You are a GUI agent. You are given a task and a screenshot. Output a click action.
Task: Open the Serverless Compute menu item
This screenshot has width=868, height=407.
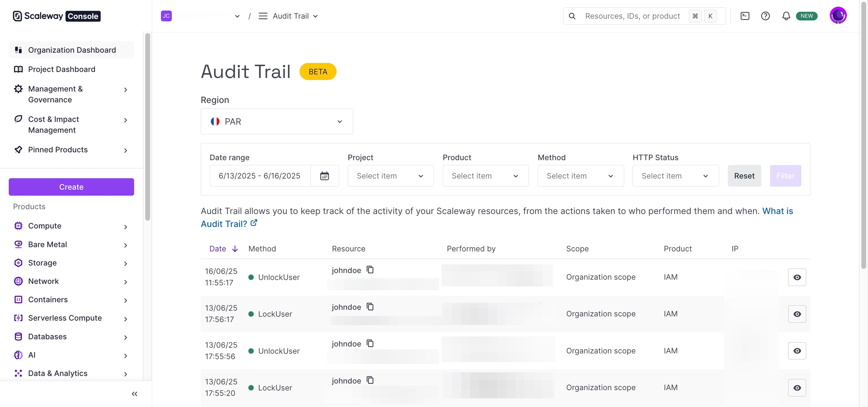[x=71, y=318]
